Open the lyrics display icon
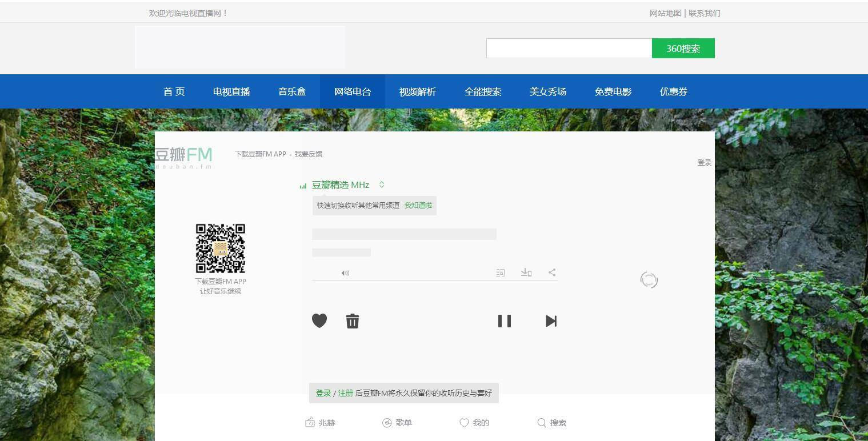 pyautogui.click(x=500, y=272)
